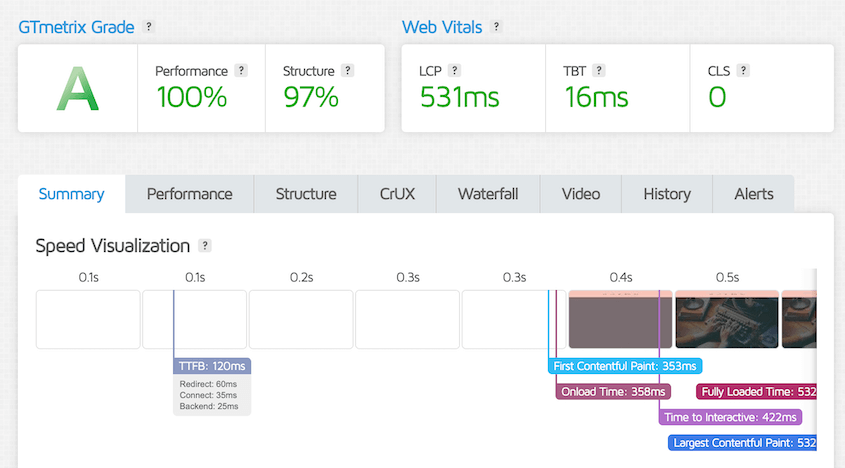Click the Redirect: 60ms text

(x=208, y=384)
